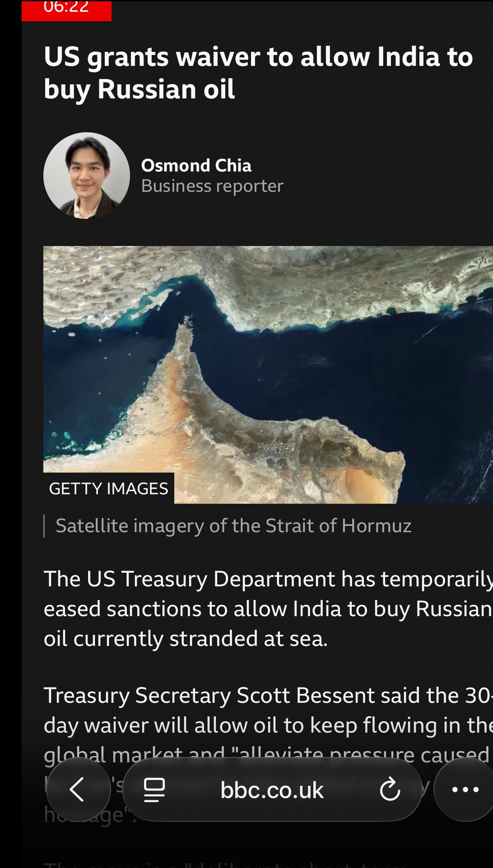
Task: Tap the 'Business reporter' label
Action: click(x=212, y=186)
